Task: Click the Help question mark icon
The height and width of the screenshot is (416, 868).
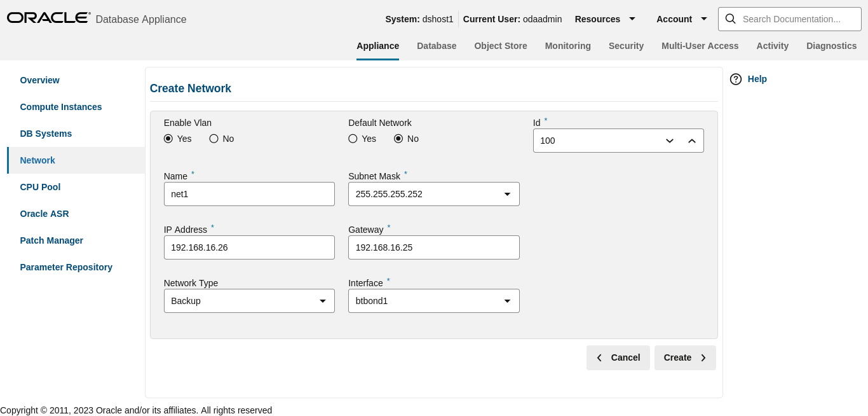Action: 736,79
